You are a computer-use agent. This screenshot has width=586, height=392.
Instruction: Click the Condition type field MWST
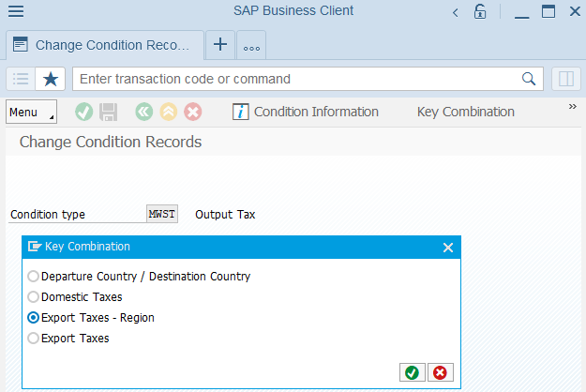coord(162,214)
